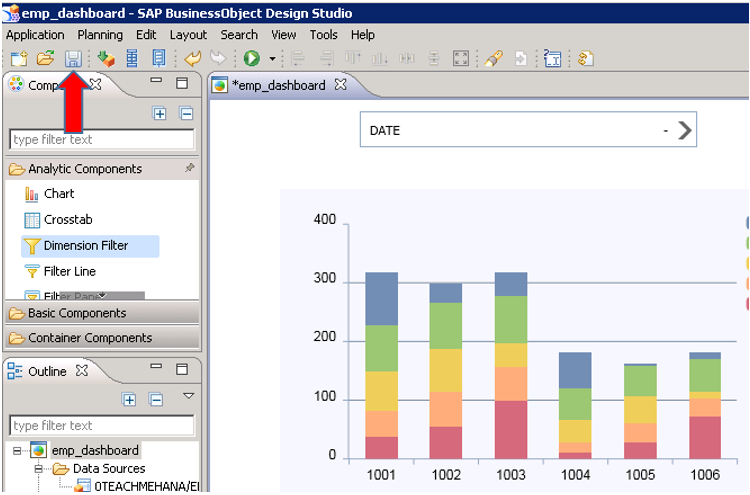Save the dashboard with the floppy icon
Viewport: 750px width, 495px height.
(73, 59)
